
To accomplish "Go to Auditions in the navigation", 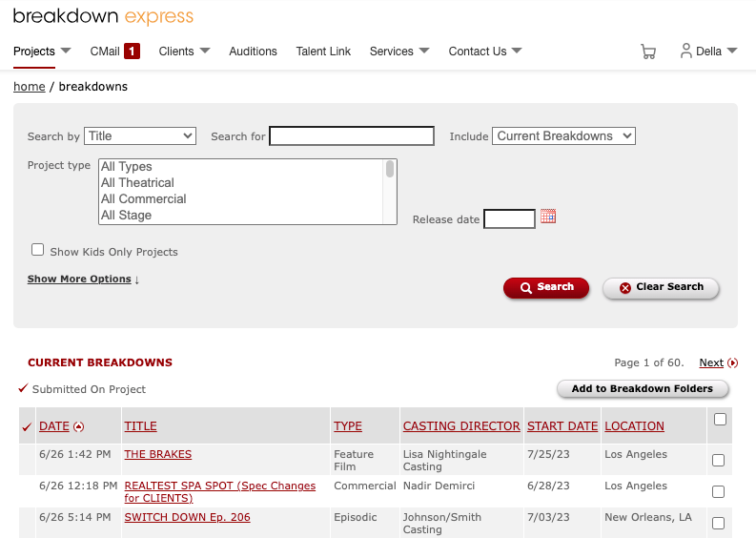I will click(x=254, y=52).
